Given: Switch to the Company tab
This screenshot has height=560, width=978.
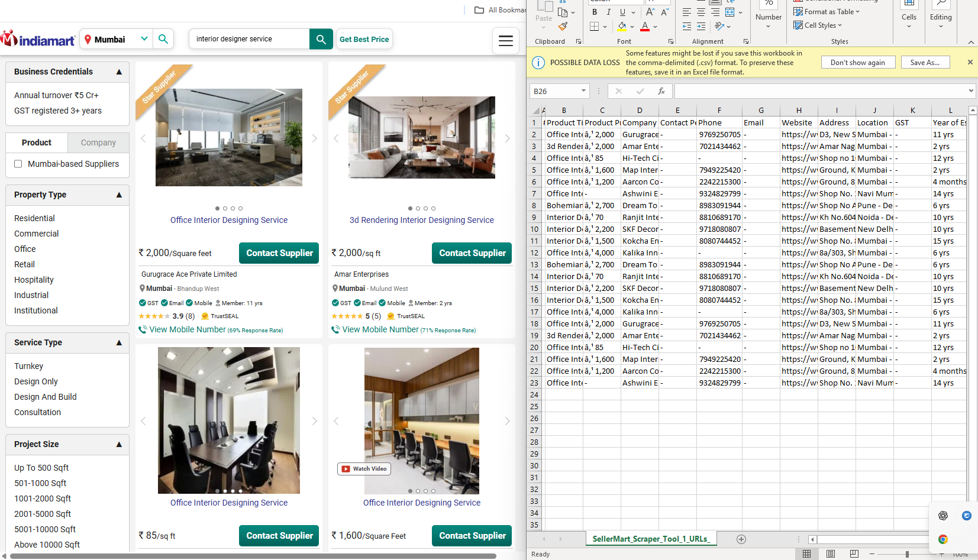Looking at the screenshot, I should (98, 143).
